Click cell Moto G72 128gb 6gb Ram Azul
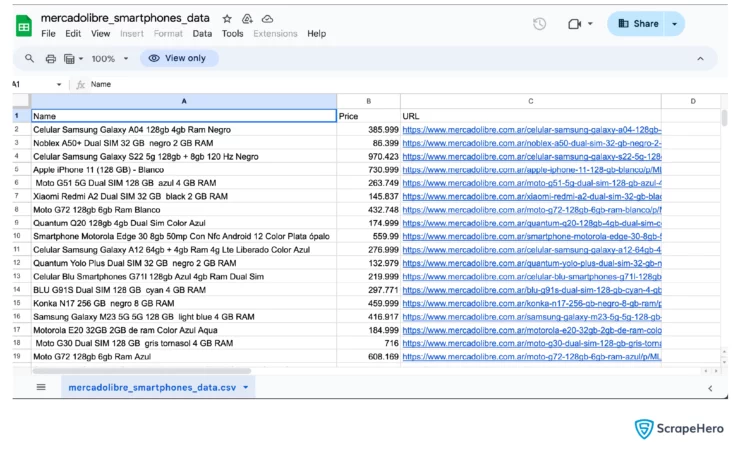This screenshot has height=449, width=744. [184, 357]
